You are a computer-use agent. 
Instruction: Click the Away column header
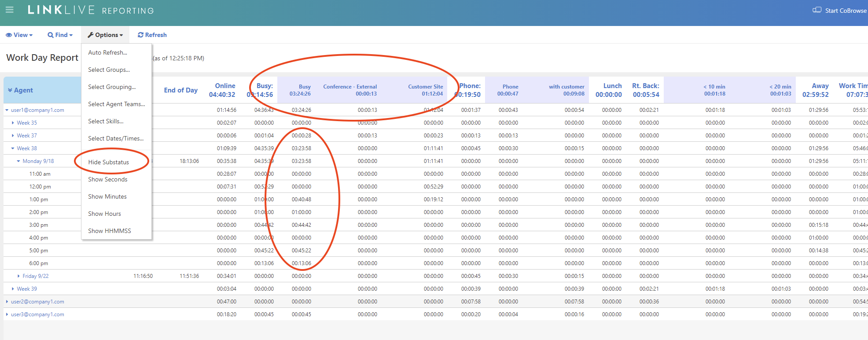(820, 86)
